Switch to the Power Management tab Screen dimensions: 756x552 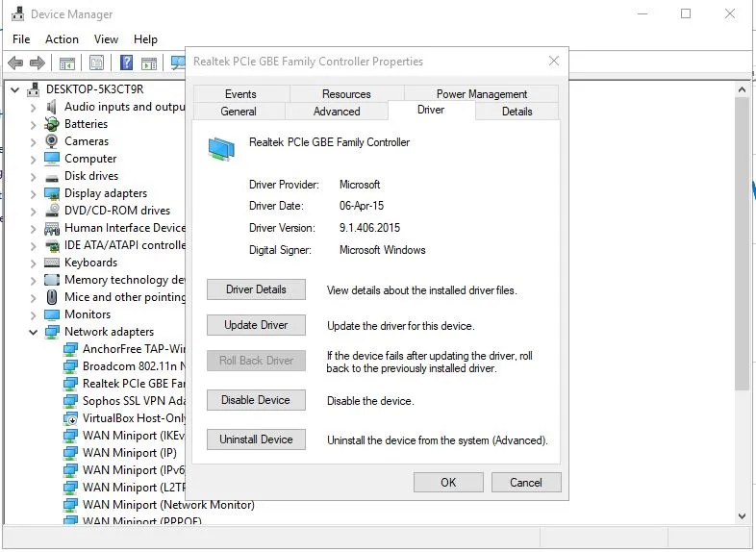click(x=482, y=94)
